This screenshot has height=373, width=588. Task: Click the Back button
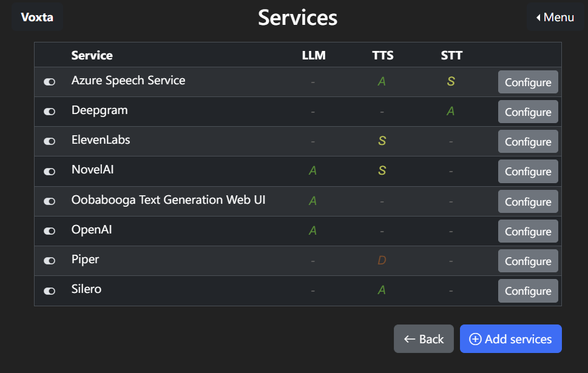tap(424, 338)
